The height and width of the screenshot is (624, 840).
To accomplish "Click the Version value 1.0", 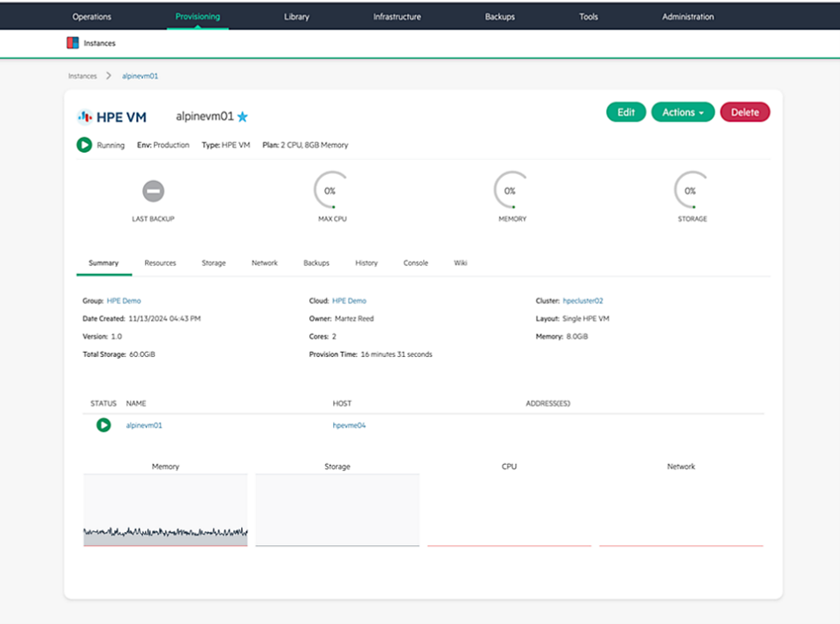I will point(117,337).
